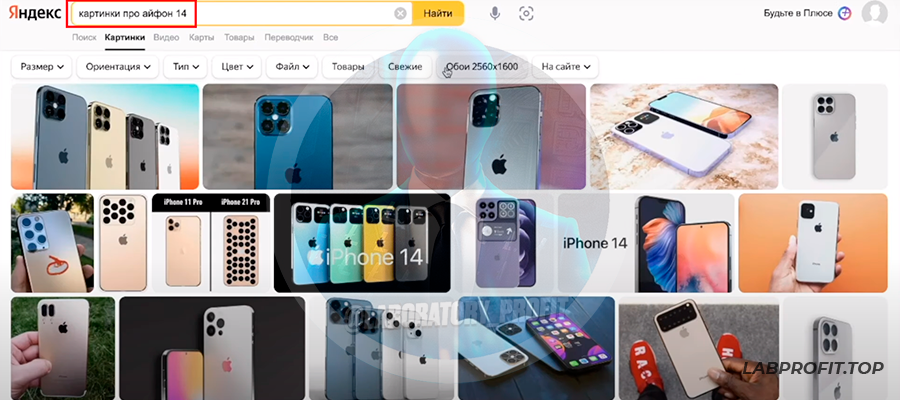Viewport: 900px width, 400px height.
Task: Clear the search query with the X icon
Action: pos(400,14)
